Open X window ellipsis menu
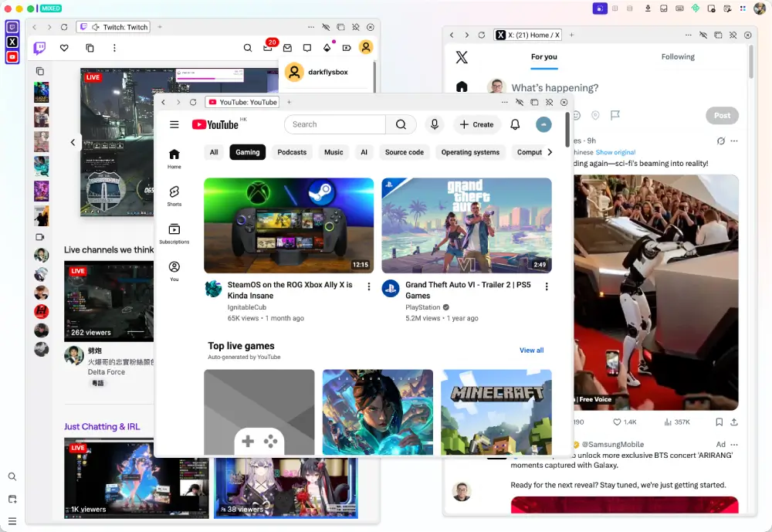Viewport: 772px width, 532px height. point(689,35)
